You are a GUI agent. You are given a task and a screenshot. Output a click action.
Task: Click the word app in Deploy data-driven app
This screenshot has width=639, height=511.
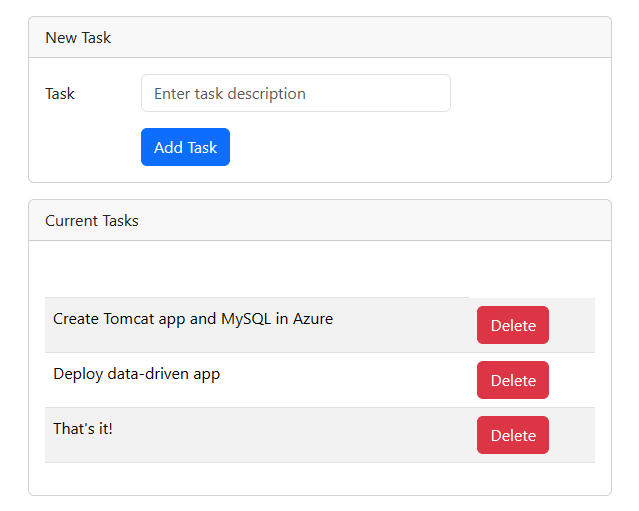coord(207,375)
